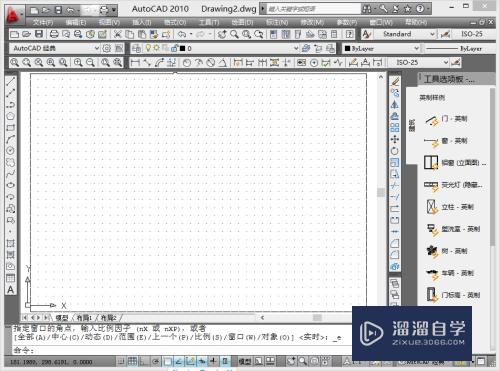The width and height of the screenshot is (500, 371).
Task: Select the Rectangle draw tool
Action: (x=11, y=128)
